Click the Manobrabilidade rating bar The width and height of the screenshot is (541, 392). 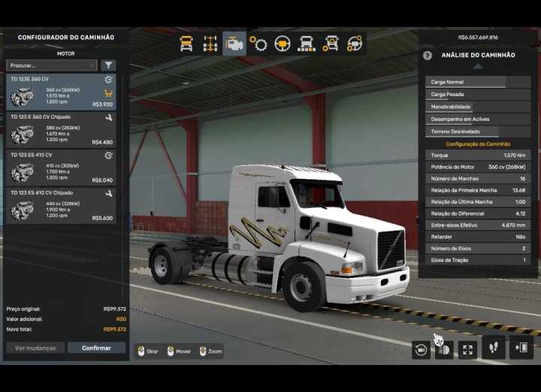coord(478,107)
